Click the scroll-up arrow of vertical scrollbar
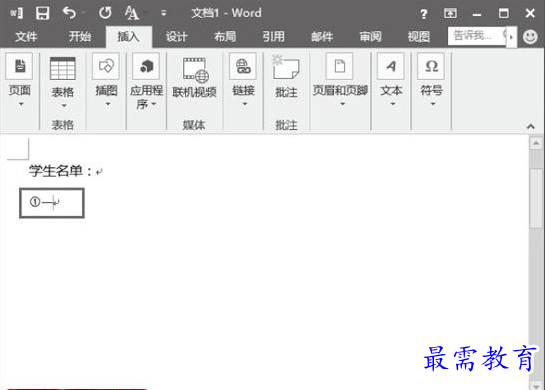 click(x=536, y=143)
